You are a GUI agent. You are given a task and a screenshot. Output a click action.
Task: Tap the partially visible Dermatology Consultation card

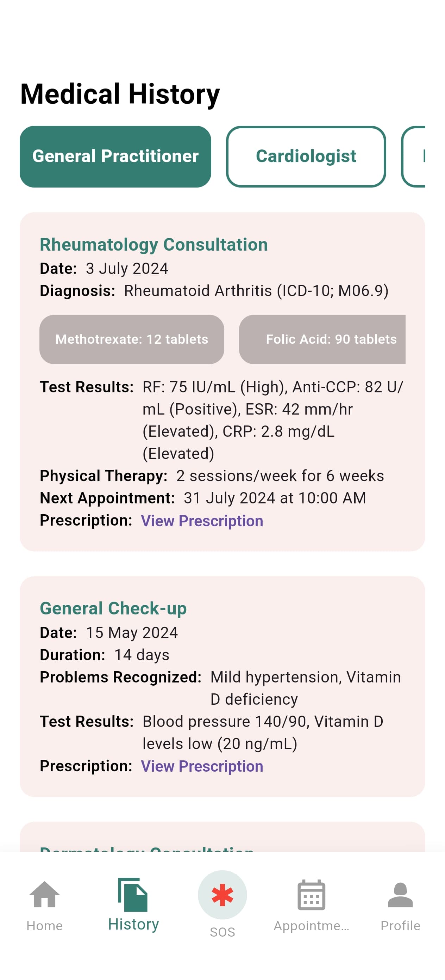(x=222, y=837)
